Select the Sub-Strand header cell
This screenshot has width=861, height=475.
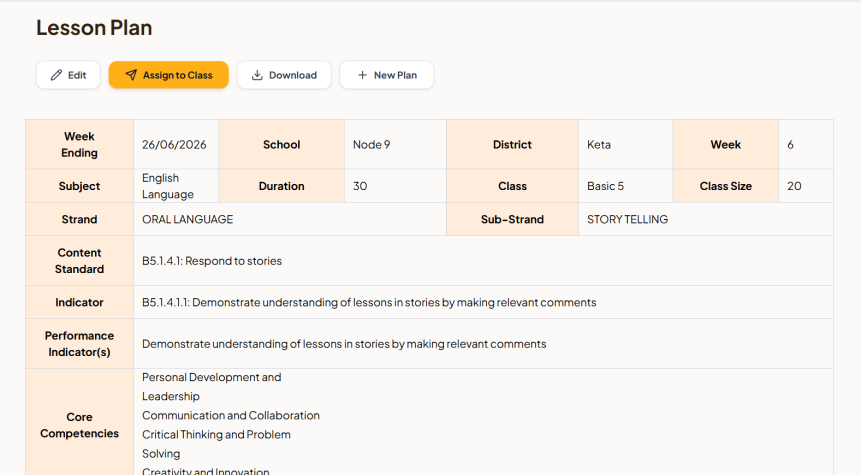click(x=512, y=219)
